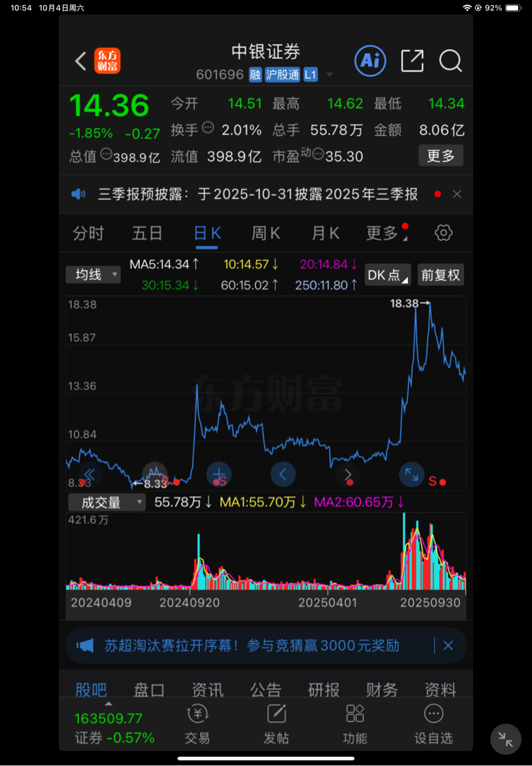Screen dimensions: 532x766
Task: Open the 资料 tab
Action: click(440, 689)
